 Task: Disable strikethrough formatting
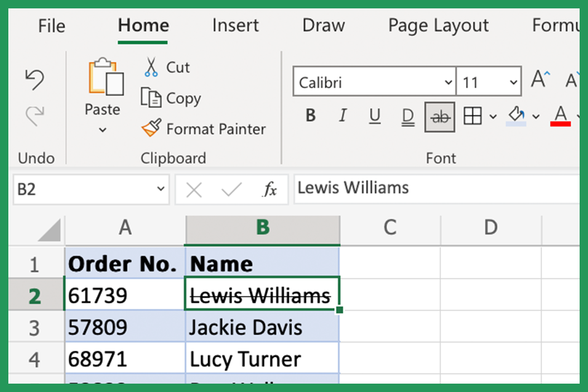point(440,116)
